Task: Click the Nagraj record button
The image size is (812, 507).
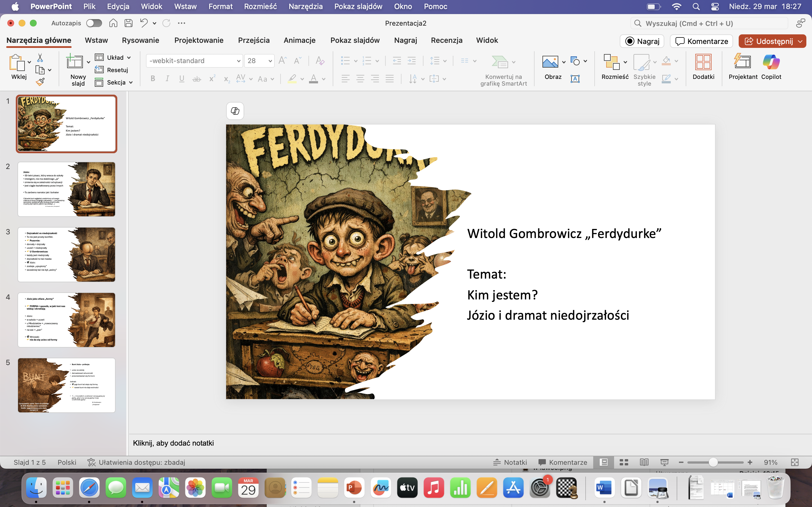Action: click(x=642, y=41)
